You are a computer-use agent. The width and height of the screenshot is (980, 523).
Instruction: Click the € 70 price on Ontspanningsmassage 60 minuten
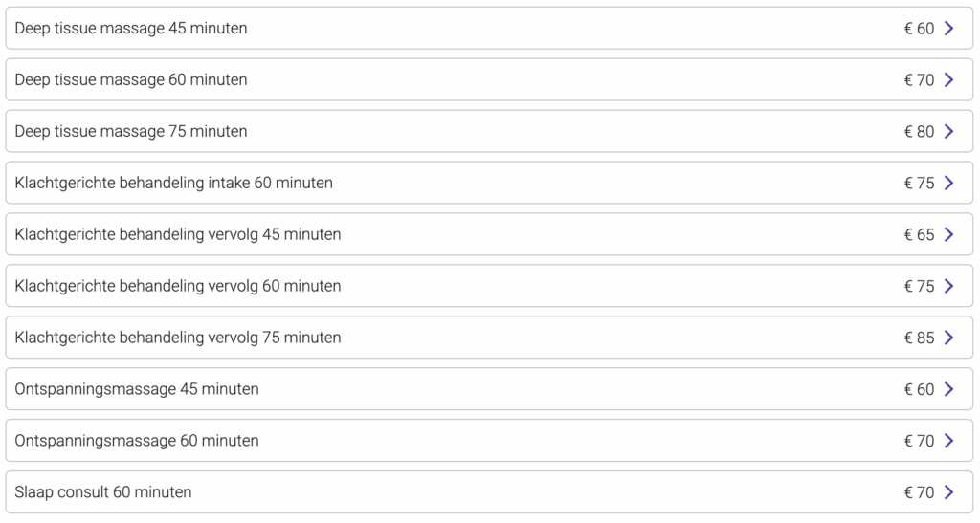919,442
